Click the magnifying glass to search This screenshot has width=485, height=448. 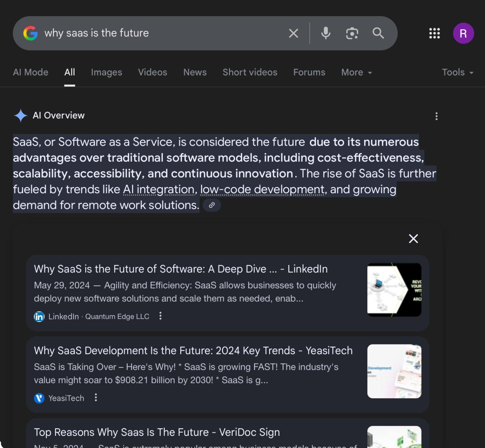(378, 33)
